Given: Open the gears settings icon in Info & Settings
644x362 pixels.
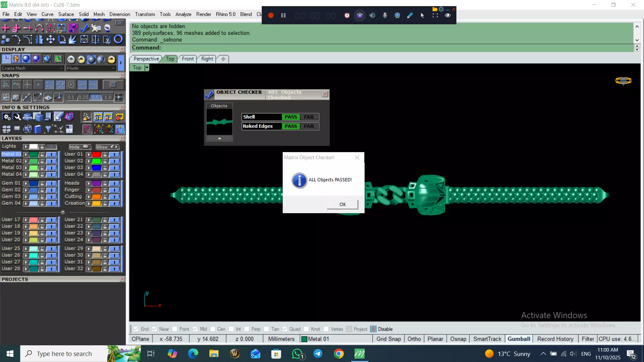Looking at the screenshot, I should 6,117.
